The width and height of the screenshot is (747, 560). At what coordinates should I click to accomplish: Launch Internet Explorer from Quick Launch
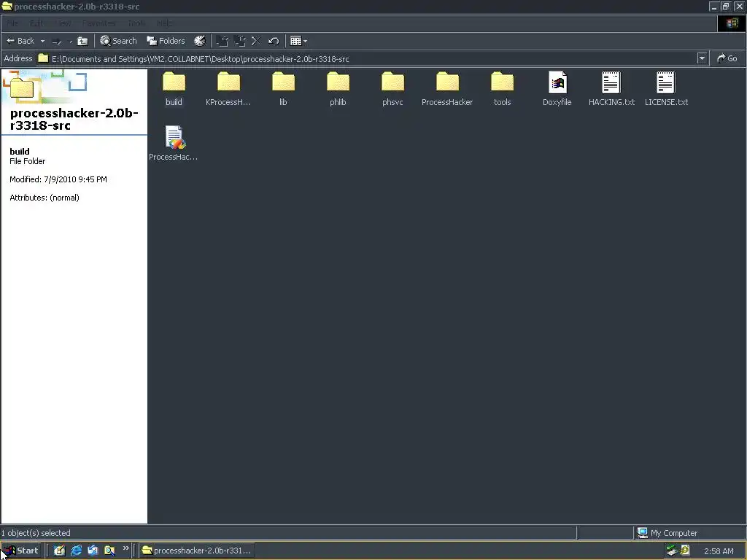point(76,551)
